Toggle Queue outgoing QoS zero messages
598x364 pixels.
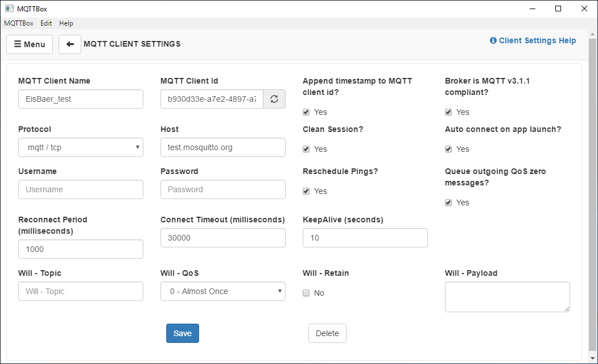pos(448,202)
